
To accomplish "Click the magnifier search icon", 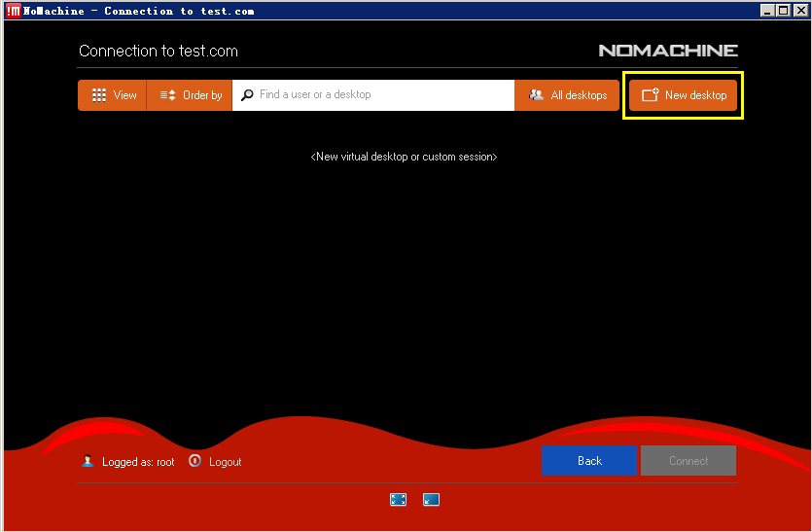I will point(248,94).
